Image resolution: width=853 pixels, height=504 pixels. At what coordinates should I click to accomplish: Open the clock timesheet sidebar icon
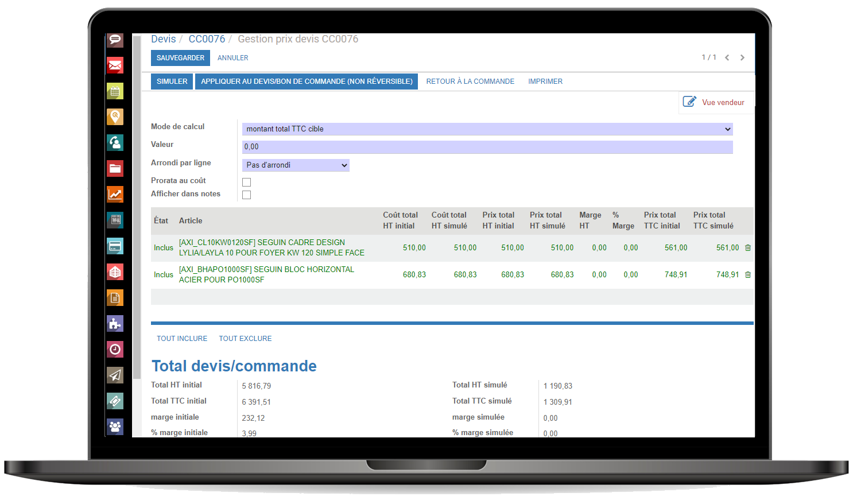(x=115, y=349)
